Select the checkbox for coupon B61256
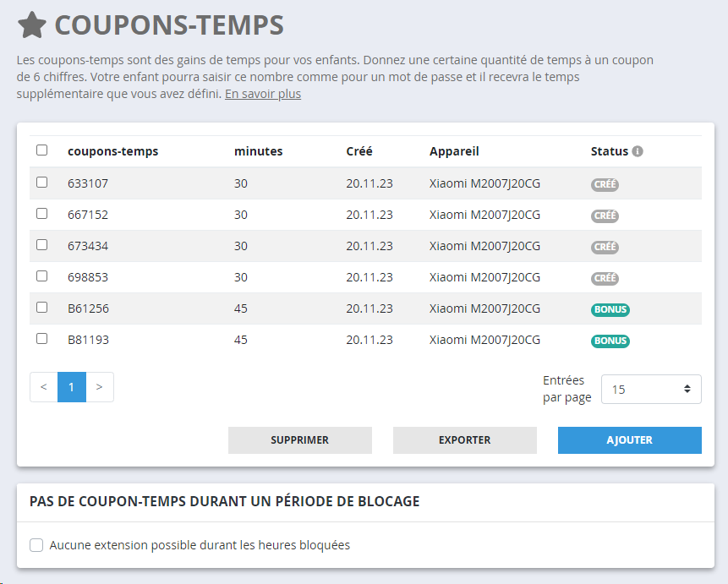The height and width of the screenshot is (584, 728). point(41,308)
